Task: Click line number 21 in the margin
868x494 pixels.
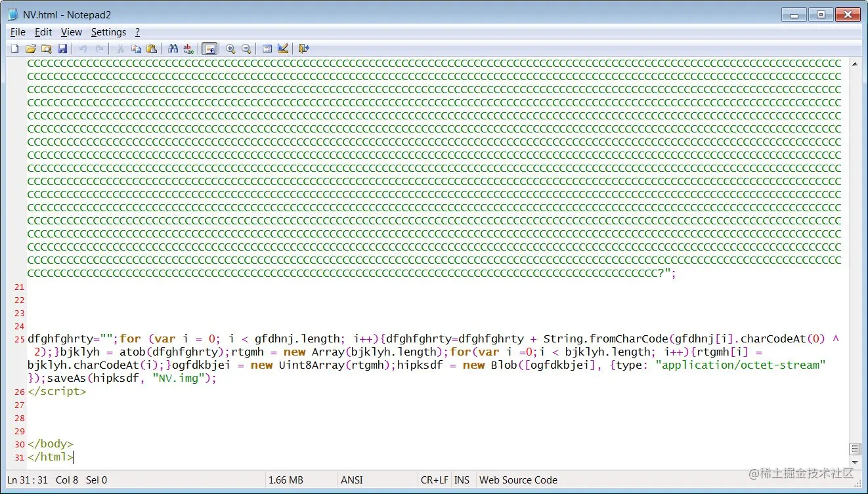Action: pos(19,287)
